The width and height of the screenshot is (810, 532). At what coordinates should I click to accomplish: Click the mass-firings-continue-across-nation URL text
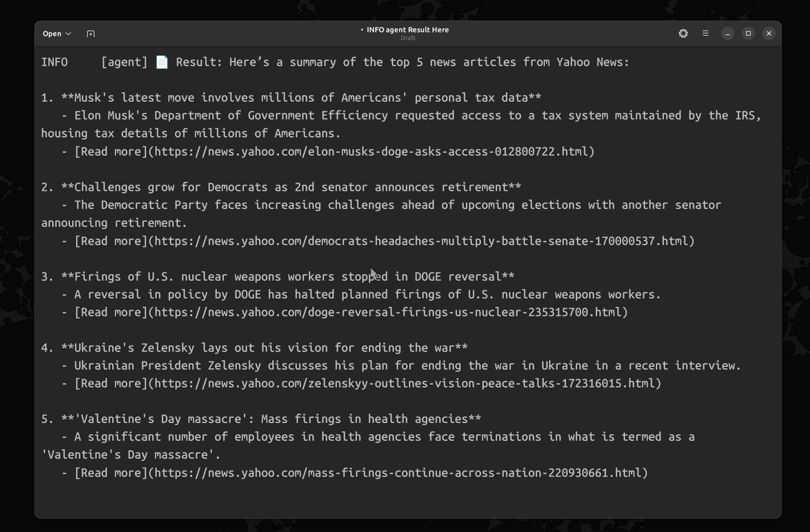point(398,473)
